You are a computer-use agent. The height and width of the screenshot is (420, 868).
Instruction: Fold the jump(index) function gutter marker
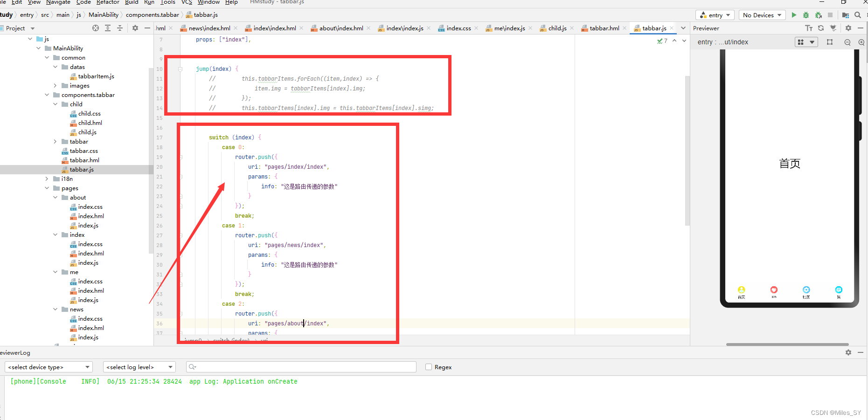180,69
